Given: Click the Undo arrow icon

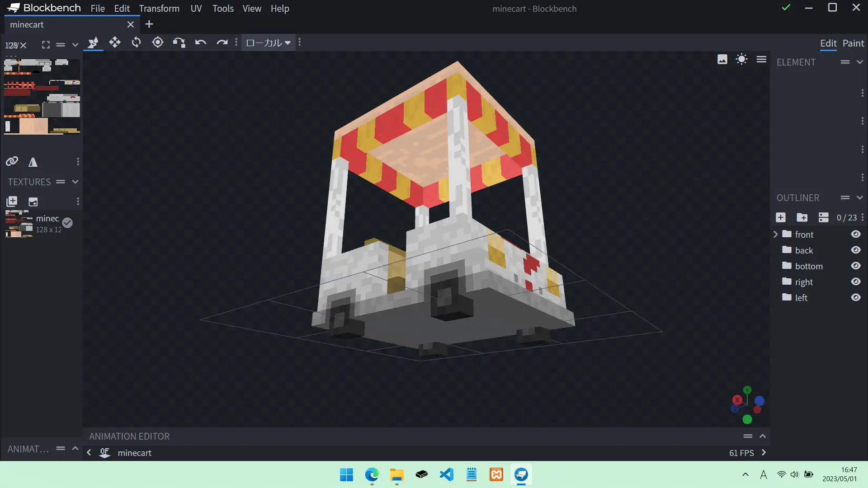Looking at the screenshot, I should click(200, 42).
